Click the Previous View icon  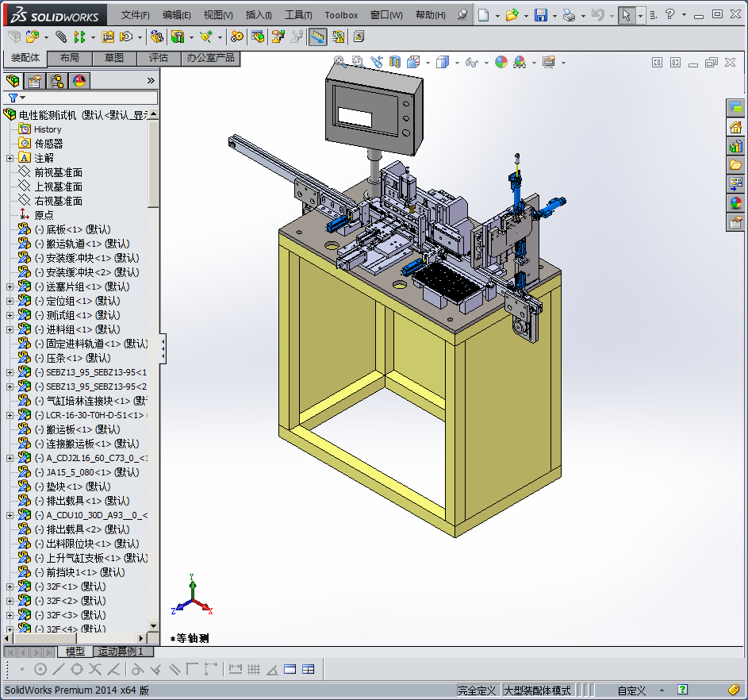[x=377, y=62]
